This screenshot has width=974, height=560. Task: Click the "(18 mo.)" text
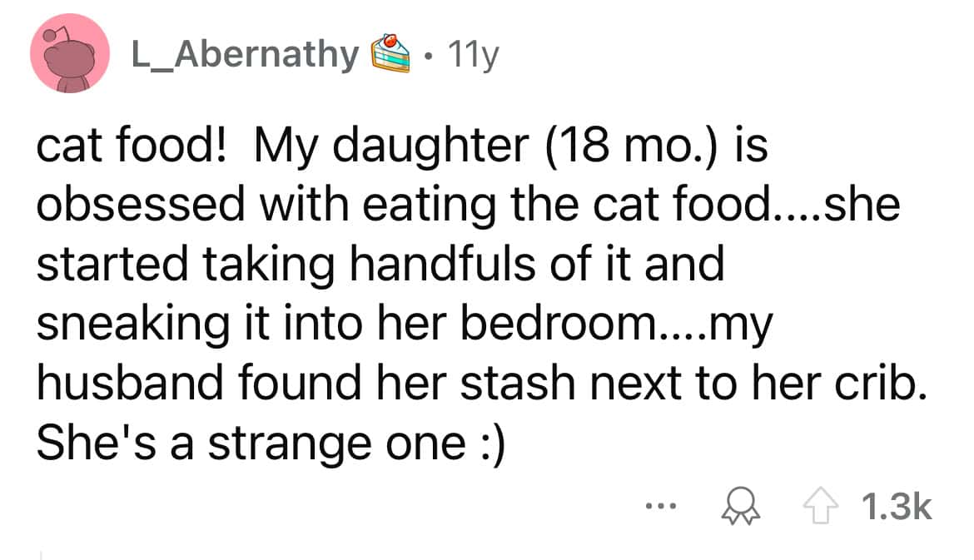tap(638, 147)
